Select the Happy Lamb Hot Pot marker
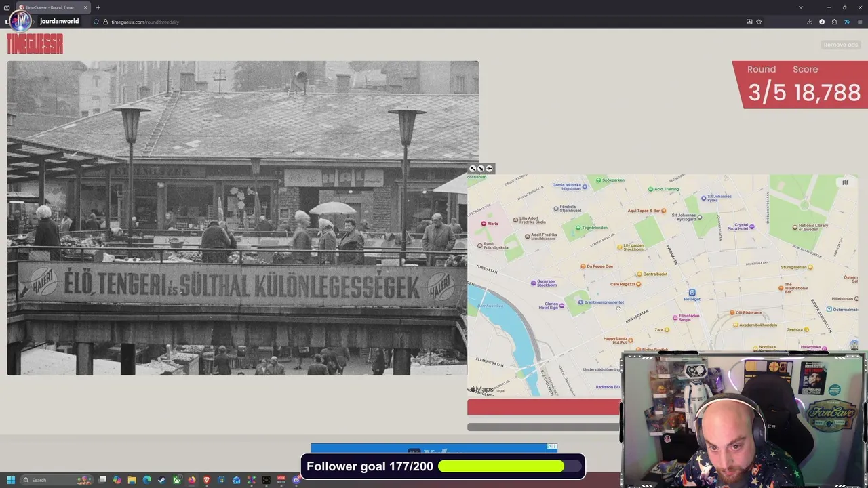The image size is (868, 488). tap(630, 340)
